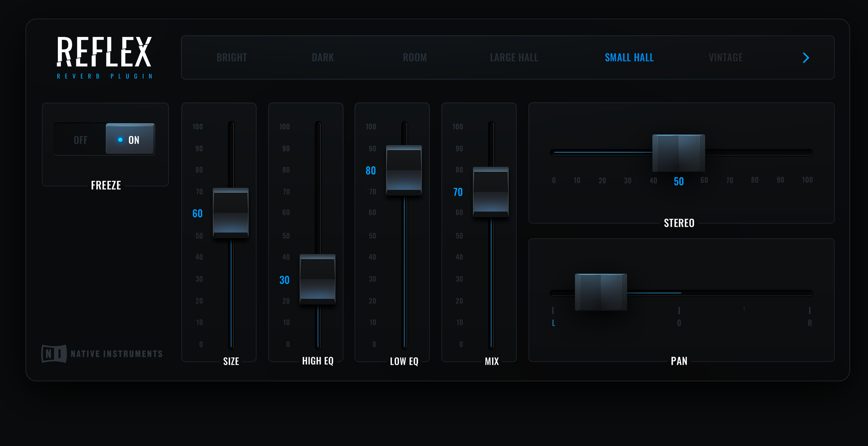Click the 0 mark on SIZE scale
The width and height of the screenshot is (868, 446).
pyautogui.click(x=201, y=344)
